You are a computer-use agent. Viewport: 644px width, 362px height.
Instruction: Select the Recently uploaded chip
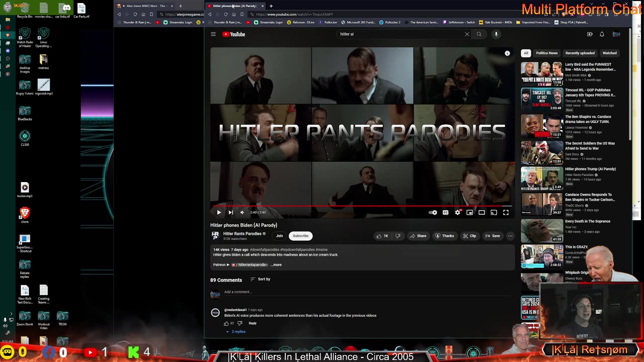point(580,53)
